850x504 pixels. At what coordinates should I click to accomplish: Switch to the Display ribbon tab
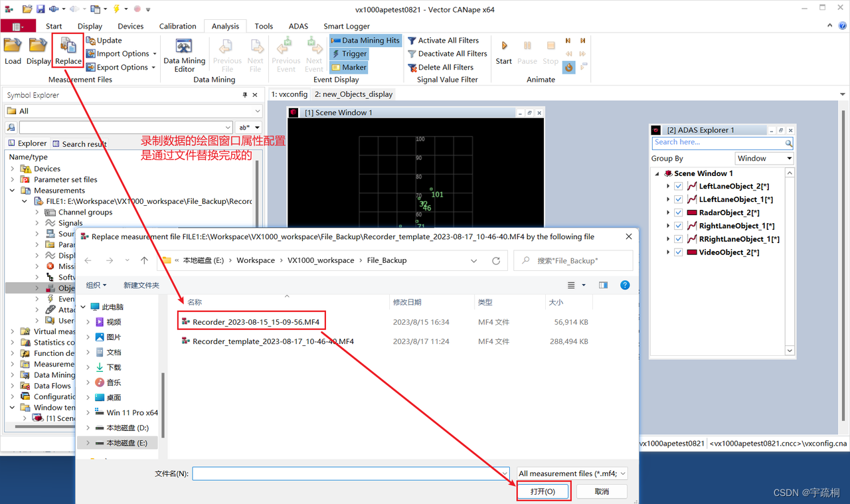click(x=90, y=27)
